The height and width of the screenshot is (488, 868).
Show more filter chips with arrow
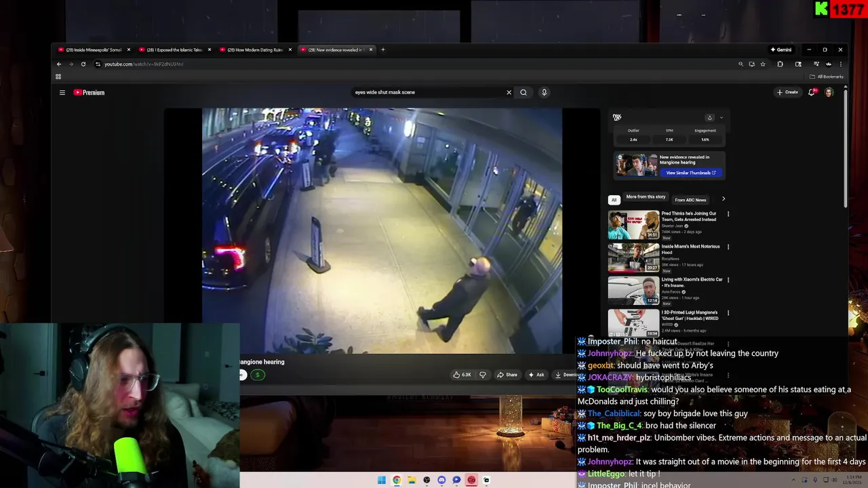pos(723,199)
